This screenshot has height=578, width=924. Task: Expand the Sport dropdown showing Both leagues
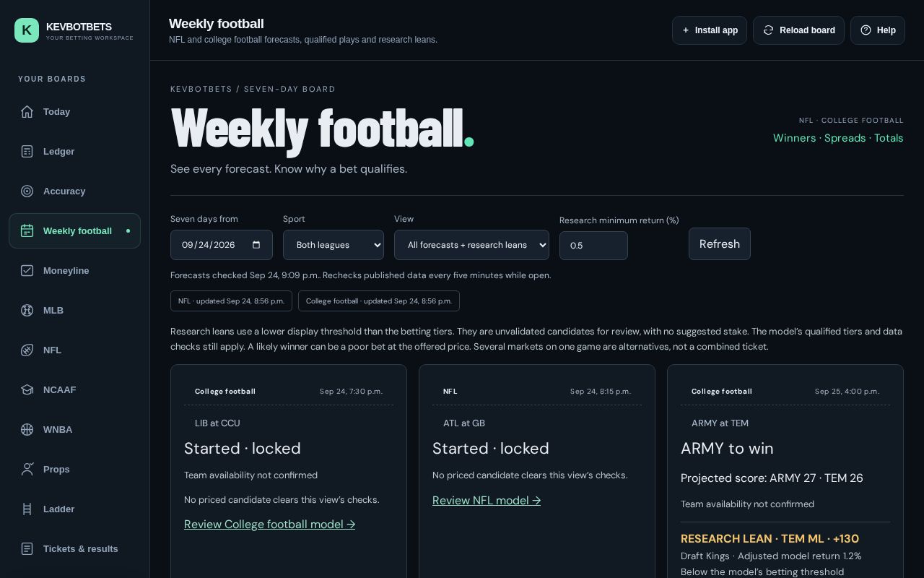334,245
